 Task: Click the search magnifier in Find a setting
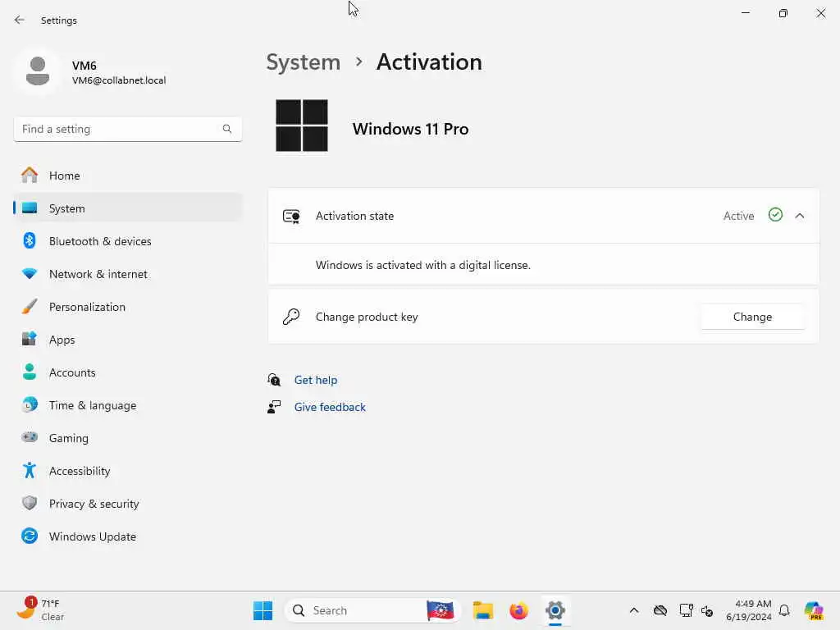point(227,129)
